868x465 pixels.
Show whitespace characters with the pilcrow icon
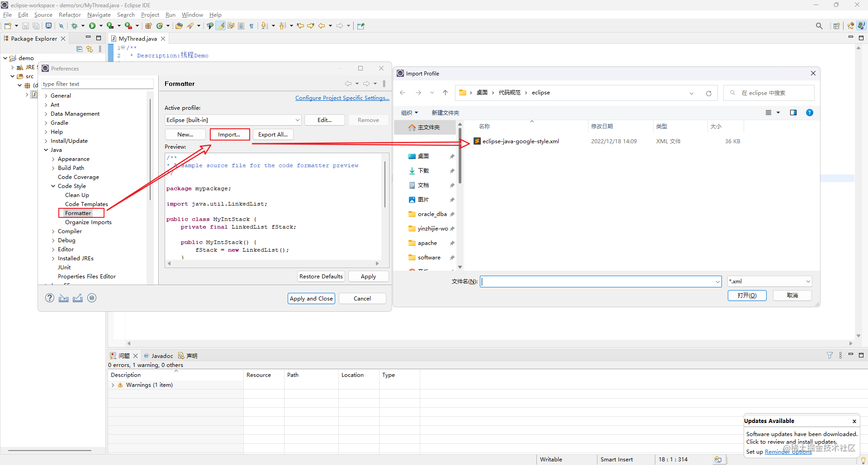click(x=251, y=26)
